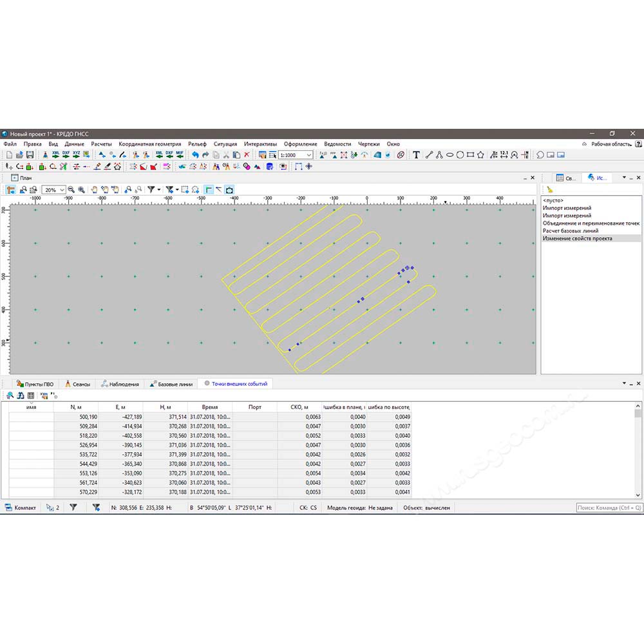Click the Save project floppy disk icon
Viewport: 644px width, 644px height.
click(x=30, y=155)
